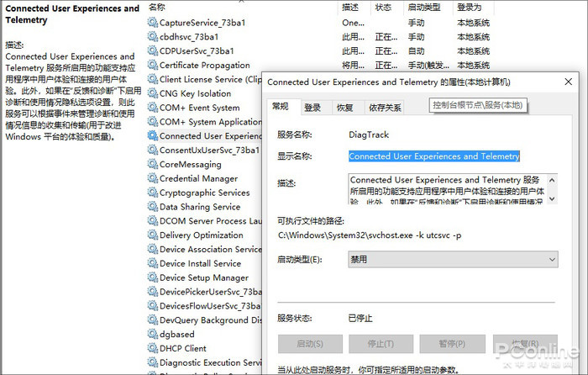Click the COM+ Event System gear icon

[x=153, y=108]
